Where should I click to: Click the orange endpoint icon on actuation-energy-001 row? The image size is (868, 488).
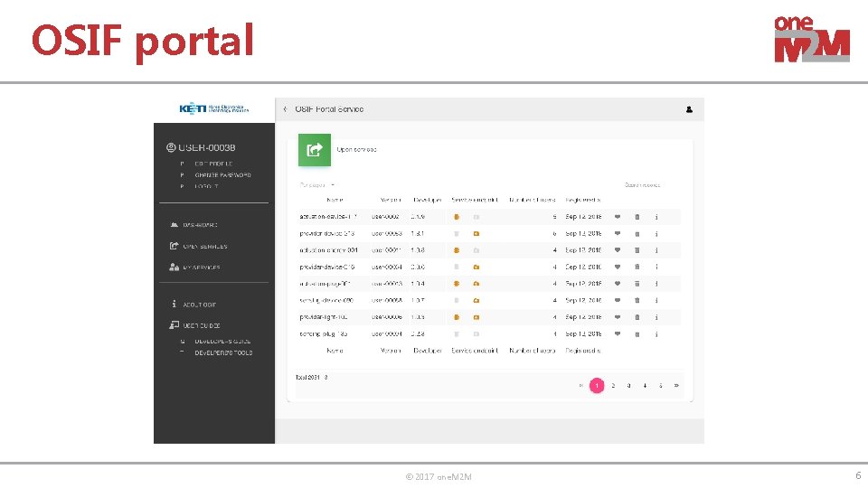tap(457, 250)
